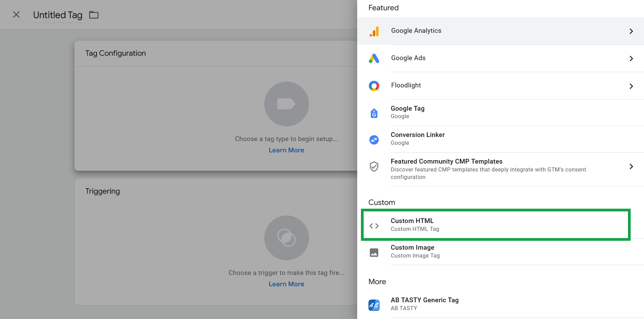Viewport: 644px width, 319px height.
Task: Click the CMP Templates shield icon
Action: tap(374, 167)
